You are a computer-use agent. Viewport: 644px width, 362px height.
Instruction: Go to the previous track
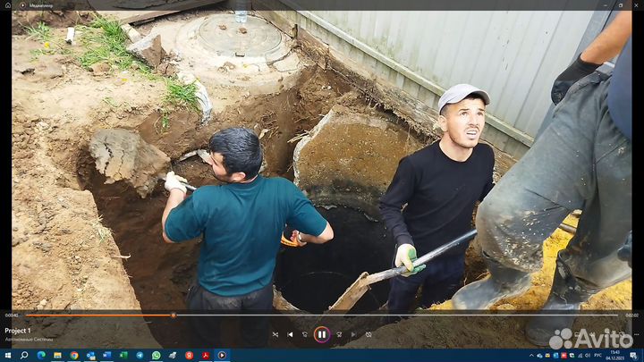pos(290,335)
